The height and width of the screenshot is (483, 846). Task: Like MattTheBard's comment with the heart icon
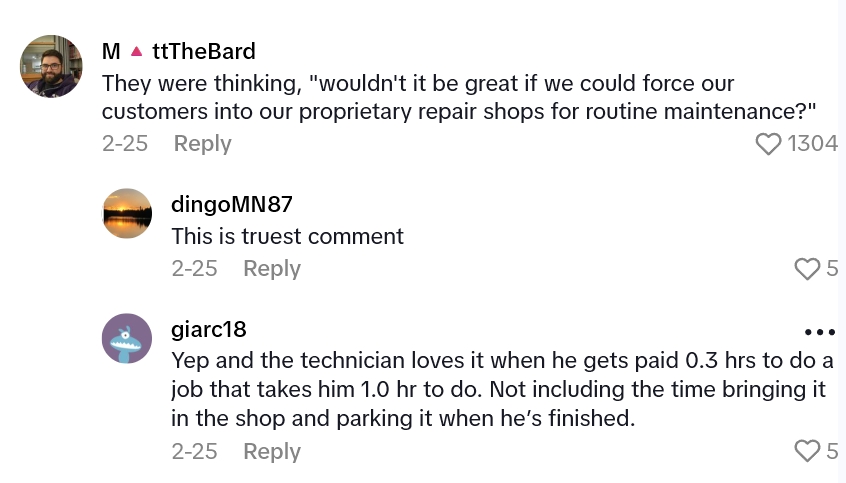coord(768,144)
